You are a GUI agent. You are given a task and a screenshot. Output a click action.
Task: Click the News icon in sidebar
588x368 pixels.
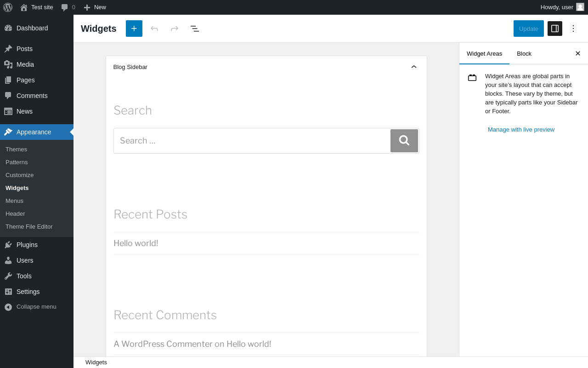coord(8,111)
